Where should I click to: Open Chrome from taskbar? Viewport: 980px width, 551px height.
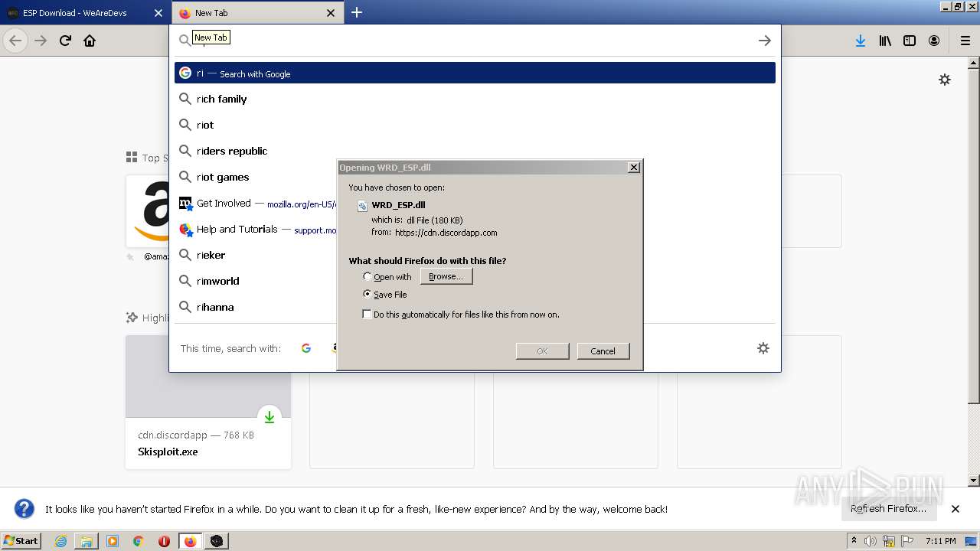[x=139, y=541]
